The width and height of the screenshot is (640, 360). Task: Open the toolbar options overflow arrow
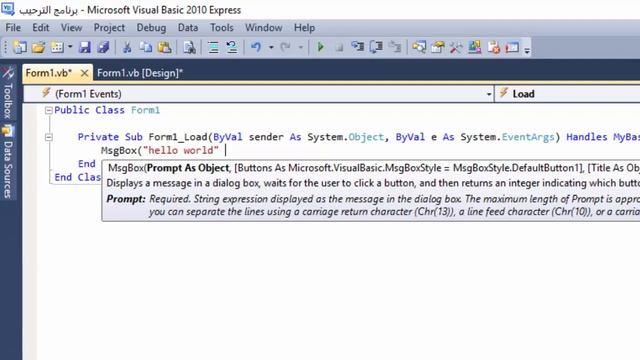(x=527, y=50)
